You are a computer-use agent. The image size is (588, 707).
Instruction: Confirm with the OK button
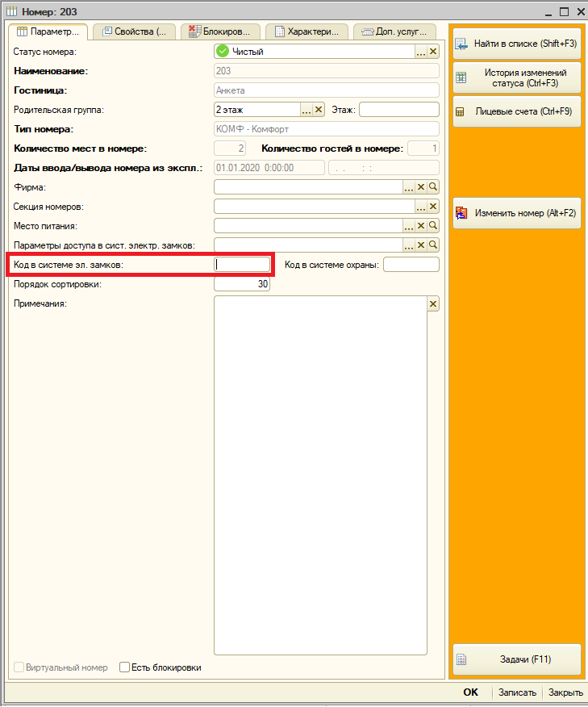(x=470, y=692)
